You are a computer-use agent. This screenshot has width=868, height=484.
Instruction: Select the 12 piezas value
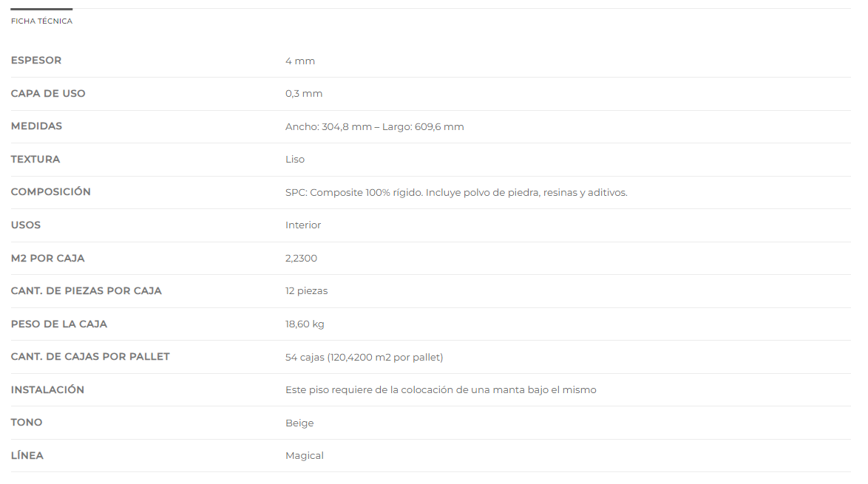pyautogui.click(x=307, y=291)
